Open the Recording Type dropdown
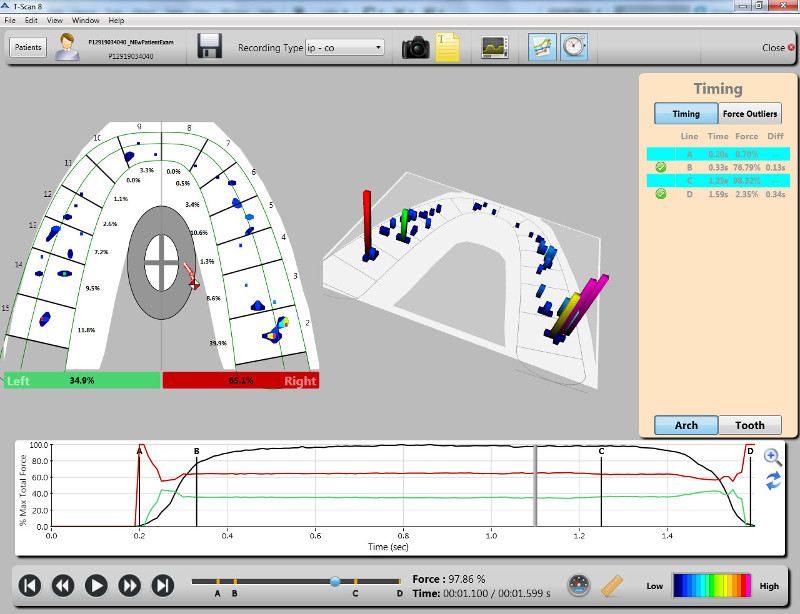 click(x=345, y=47)
